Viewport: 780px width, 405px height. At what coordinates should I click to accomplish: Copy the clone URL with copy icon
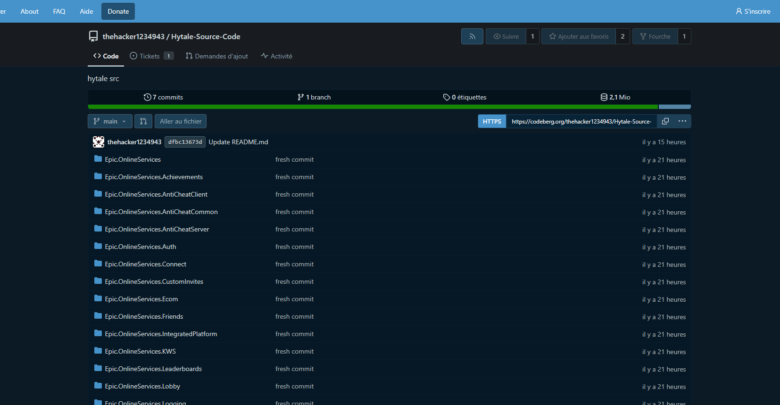pyautogui.click(x=665, y=121)
